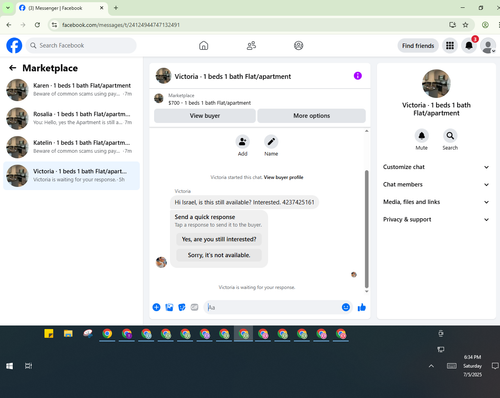Send a thumbs up like

click(362, 307)
